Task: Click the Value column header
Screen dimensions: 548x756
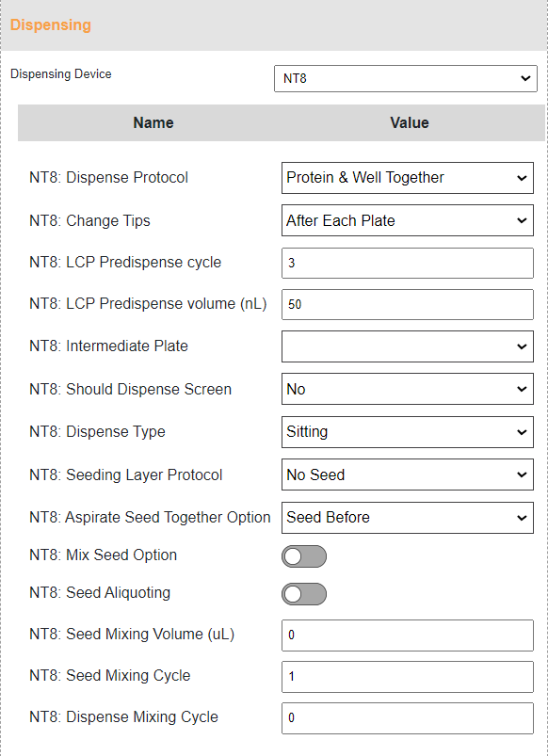Action: click(409, 123)
